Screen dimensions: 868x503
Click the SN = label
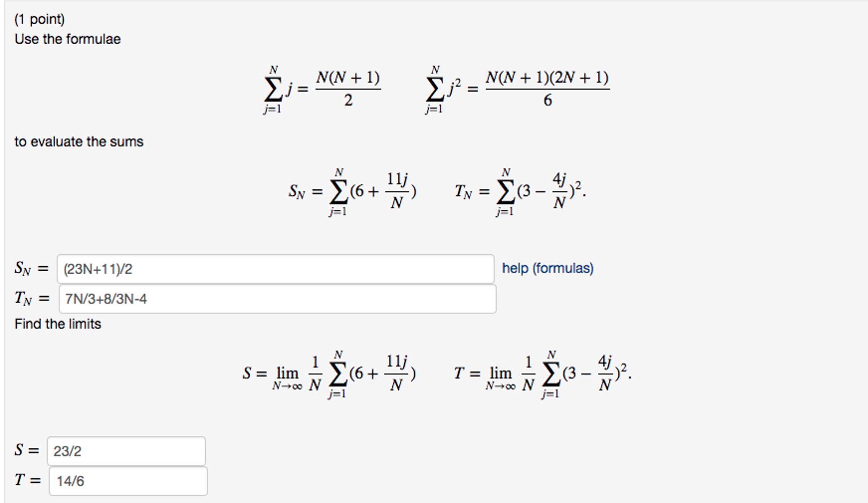pos(29,267)
